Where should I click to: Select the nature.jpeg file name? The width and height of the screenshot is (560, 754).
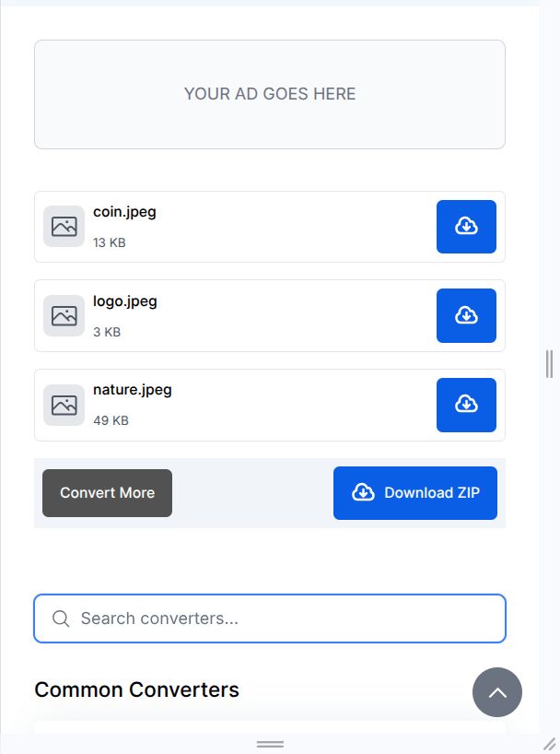pyautogui.click(x=133, y=389)
